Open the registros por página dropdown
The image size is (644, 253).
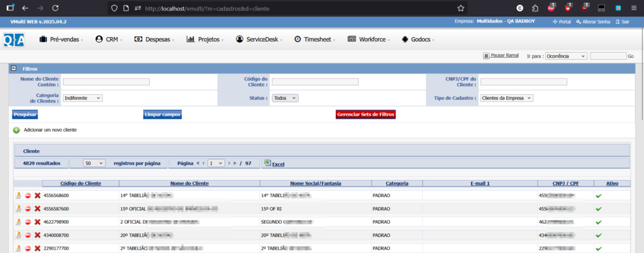coord(94,163)
